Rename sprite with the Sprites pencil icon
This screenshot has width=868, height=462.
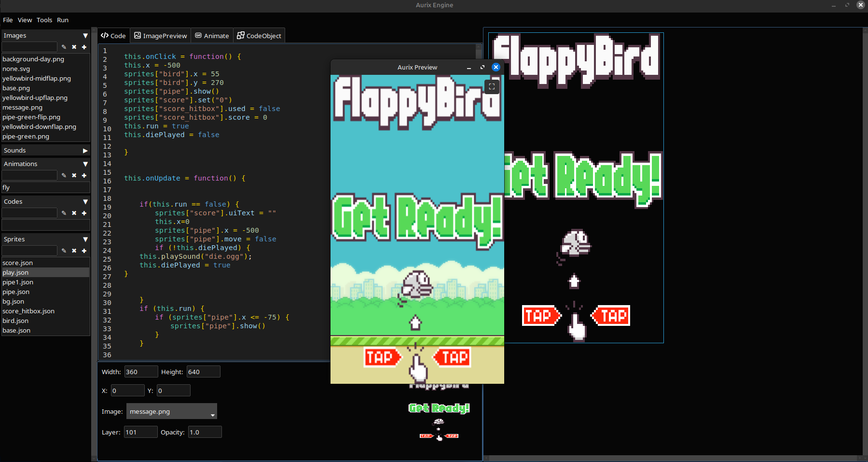coord(64,251)
